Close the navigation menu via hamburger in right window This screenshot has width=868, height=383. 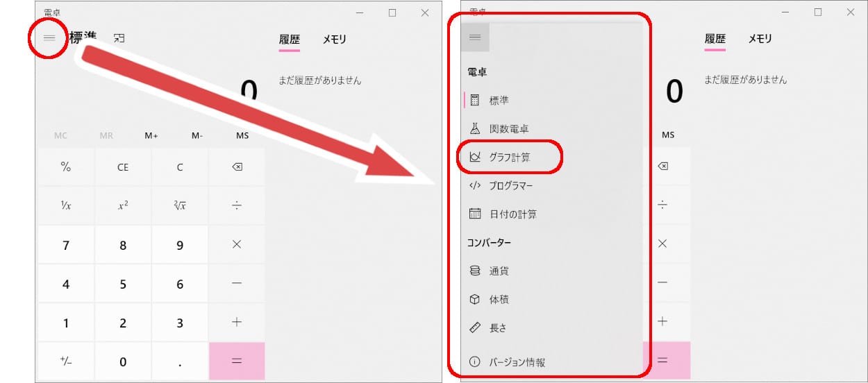(x=475, y=37)
